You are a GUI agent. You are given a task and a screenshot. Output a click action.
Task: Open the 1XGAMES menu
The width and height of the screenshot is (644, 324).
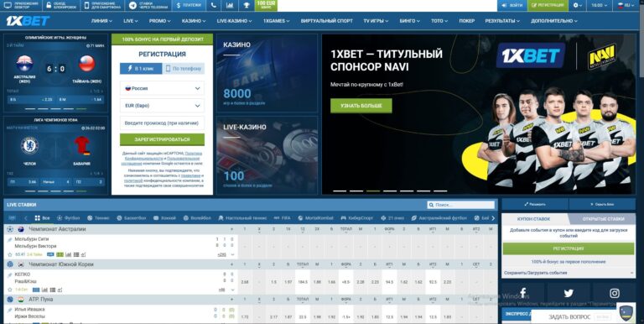[277, 21]
